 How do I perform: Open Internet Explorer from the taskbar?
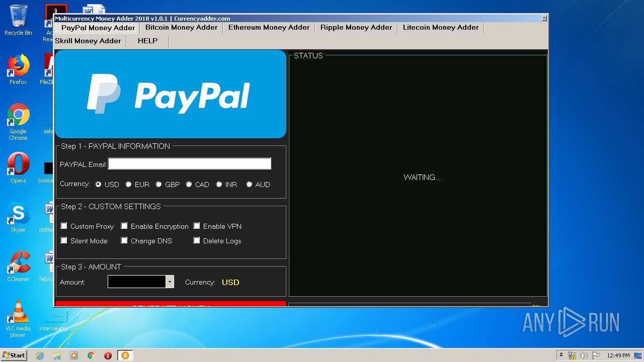40,355
